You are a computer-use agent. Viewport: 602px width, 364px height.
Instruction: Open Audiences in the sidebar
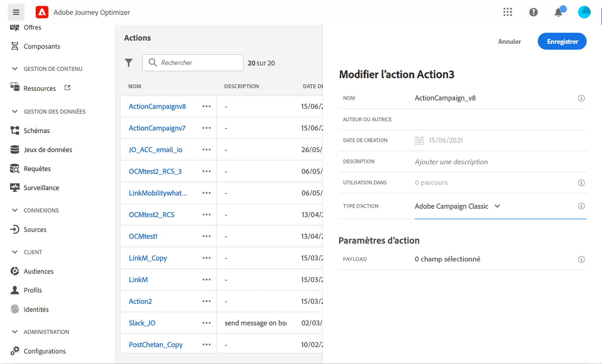(x=39, y=271)
